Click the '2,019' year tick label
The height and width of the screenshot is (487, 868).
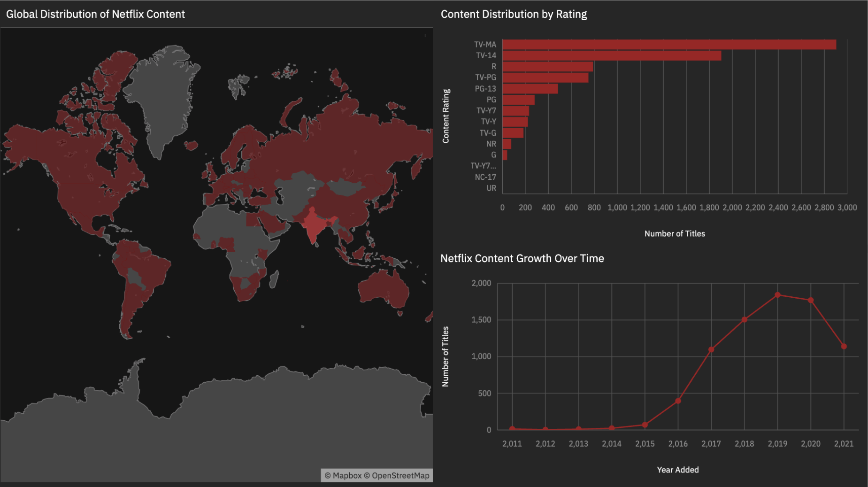[x=777, y=444]
